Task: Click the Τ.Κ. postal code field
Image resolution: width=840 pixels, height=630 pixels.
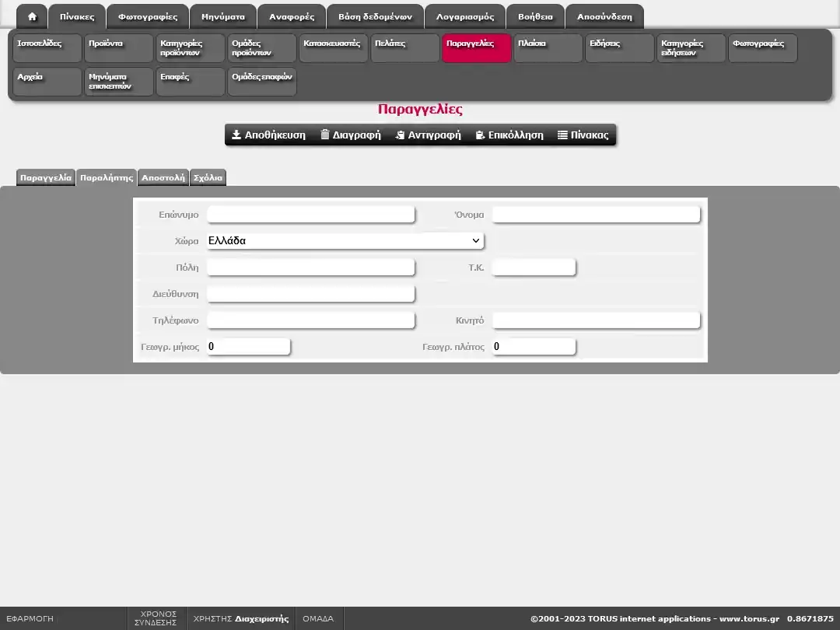Action: point(534,268)
